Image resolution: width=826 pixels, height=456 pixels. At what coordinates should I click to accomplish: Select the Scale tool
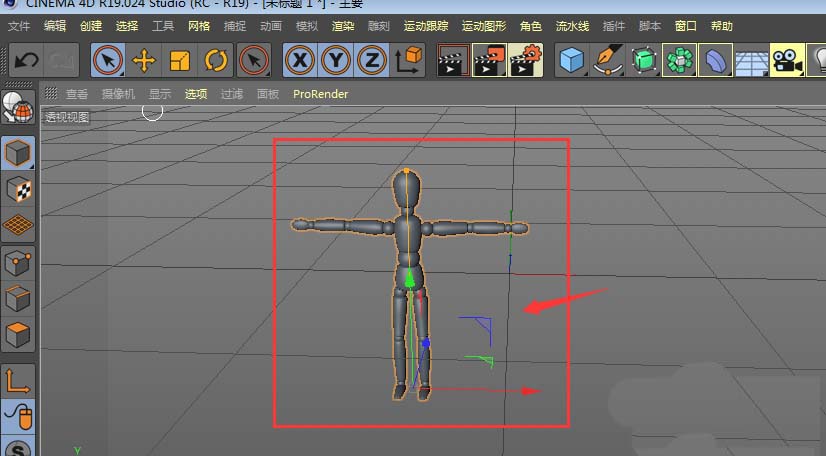180,61
